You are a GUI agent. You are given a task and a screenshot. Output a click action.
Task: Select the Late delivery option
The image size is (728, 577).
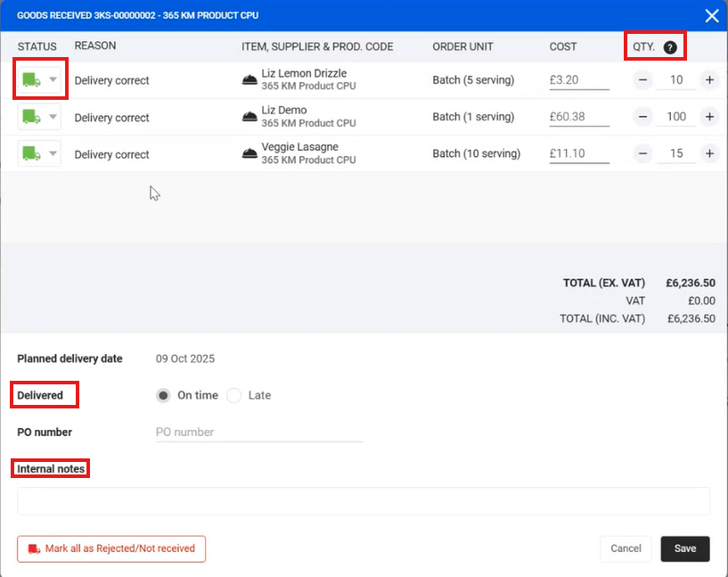pyautogui.click(x=234, y=395)
